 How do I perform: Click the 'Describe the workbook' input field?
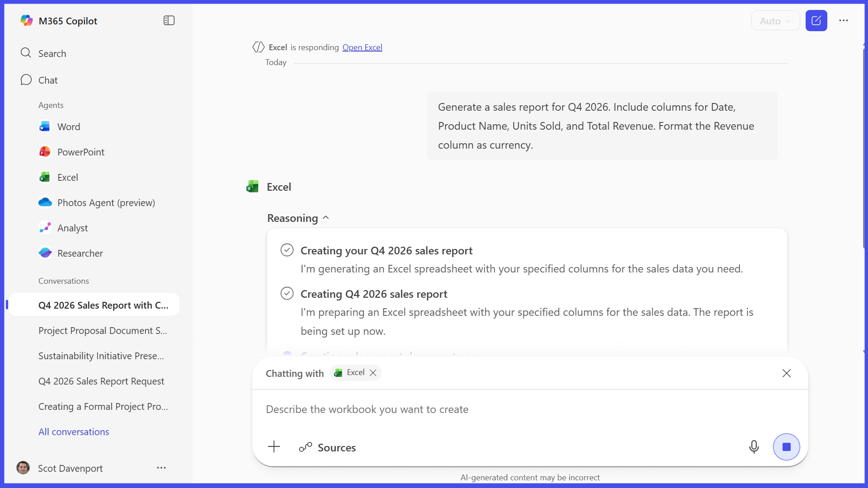pyautogui.click(x=530, y=409)
